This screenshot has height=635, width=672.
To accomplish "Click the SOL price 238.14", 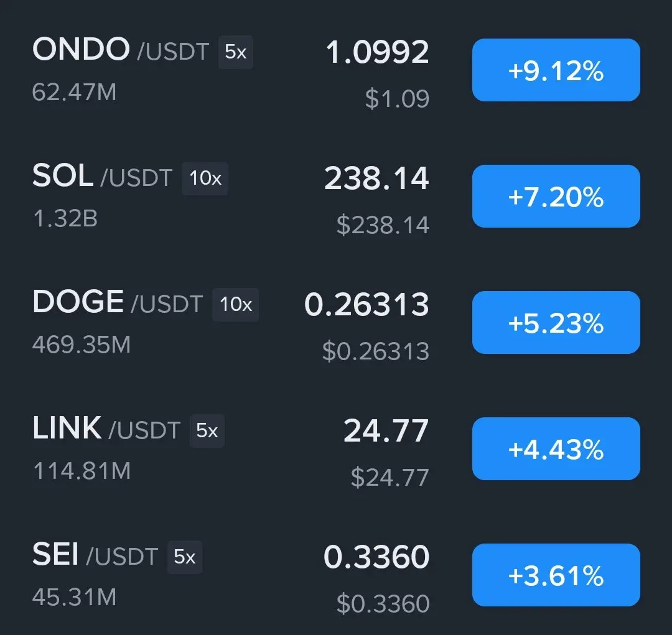I will [376, 178].
